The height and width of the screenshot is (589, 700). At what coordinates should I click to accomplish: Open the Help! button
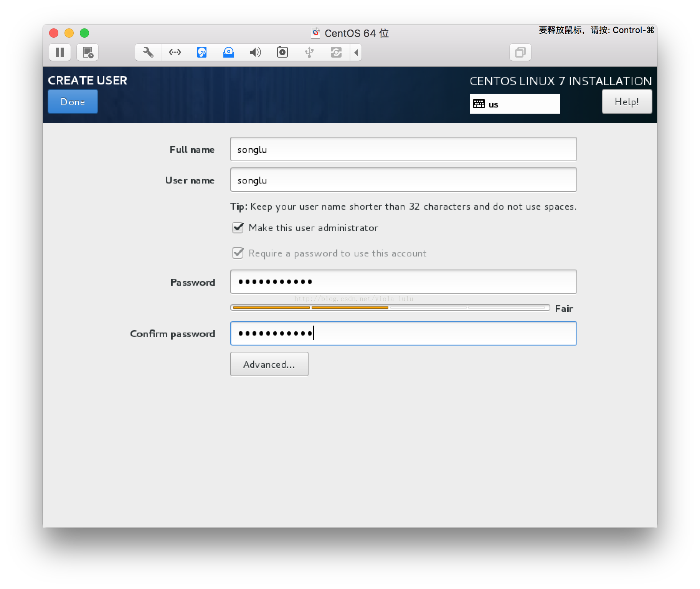click(627, 102)
